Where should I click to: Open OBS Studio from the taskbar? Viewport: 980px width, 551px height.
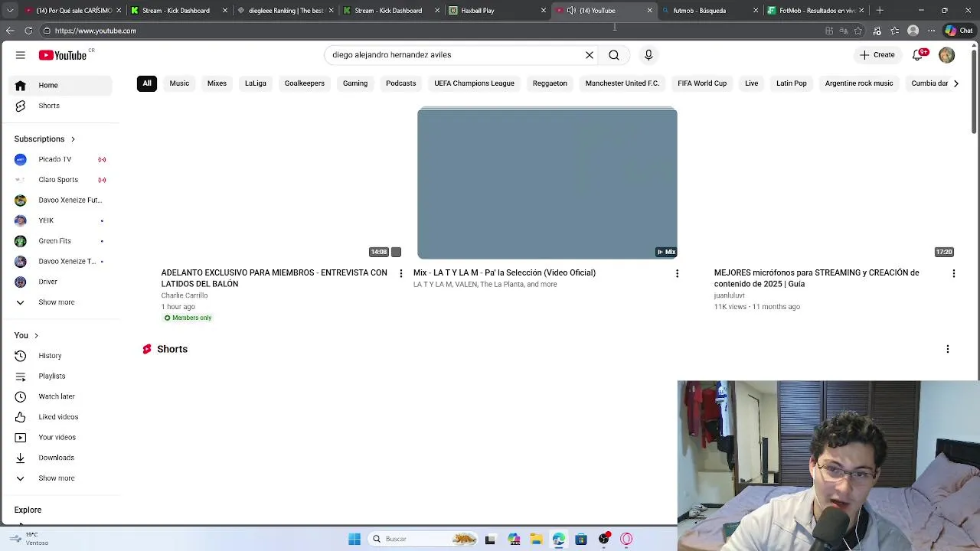tap(604, 539)
